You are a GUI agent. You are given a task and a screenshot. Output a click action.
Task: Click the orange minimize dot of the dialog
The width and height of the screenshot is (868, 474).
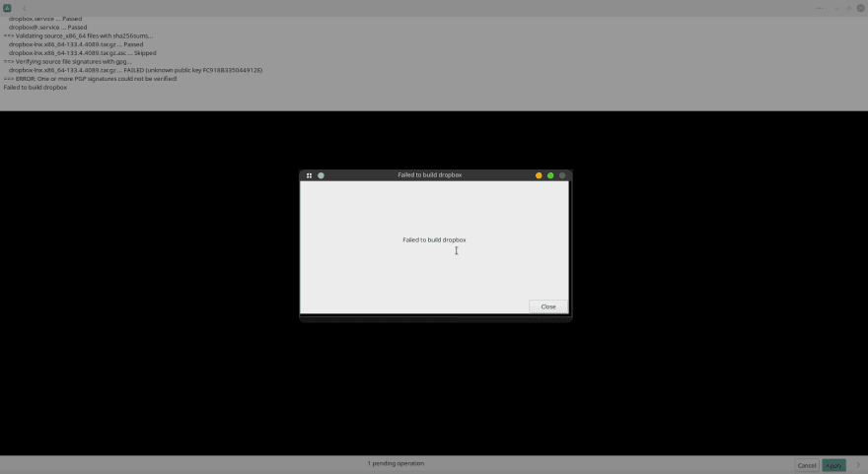(539, 175)
